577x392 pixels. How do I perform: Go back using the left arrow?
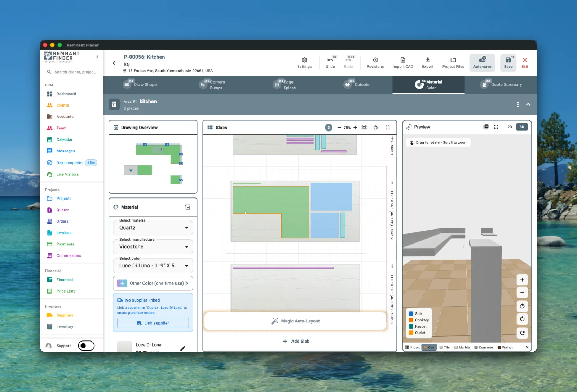115,63
